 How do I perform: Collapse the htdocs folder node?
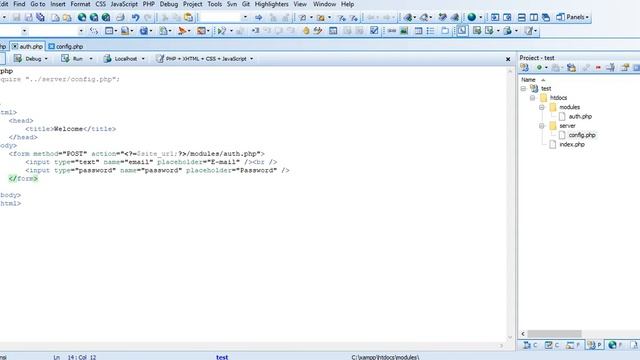[533, 98]
